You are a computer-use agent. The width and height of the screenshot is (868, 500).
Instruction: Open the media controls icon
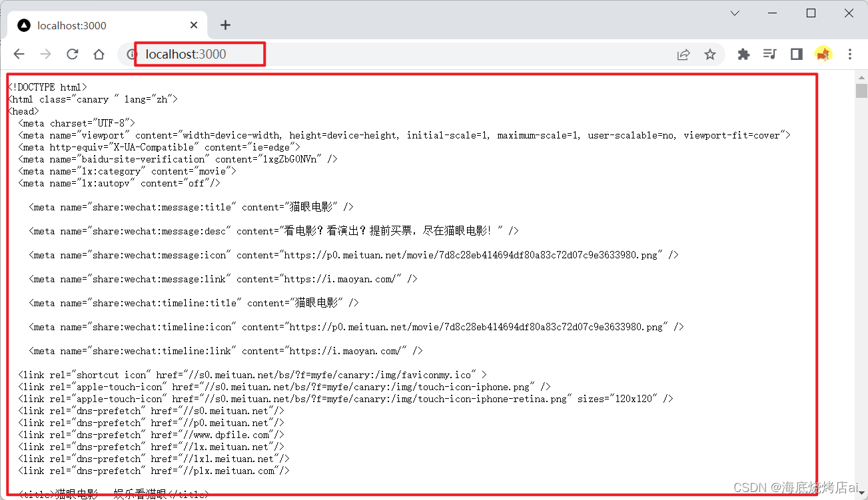click(770, 55)
